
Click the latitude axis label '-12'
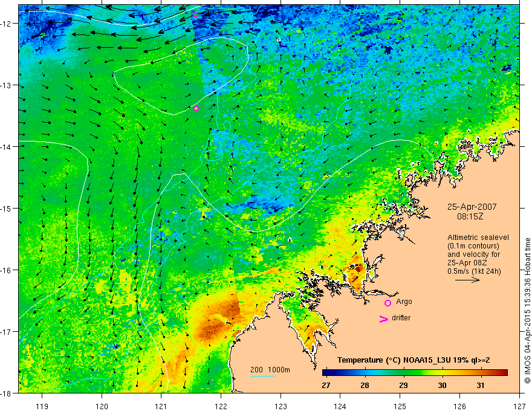(x=6, y=24)
